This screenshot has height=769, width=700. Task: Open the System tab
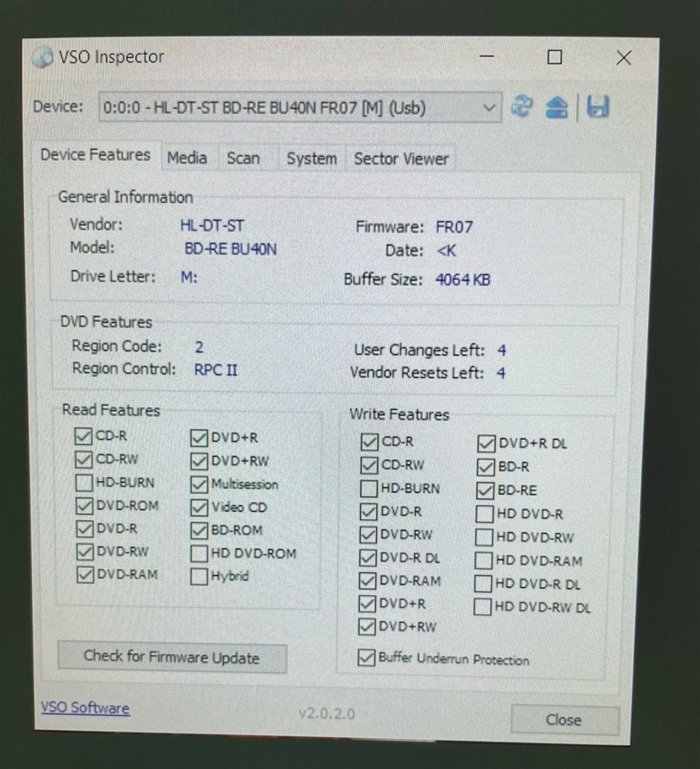coord(312,159)
